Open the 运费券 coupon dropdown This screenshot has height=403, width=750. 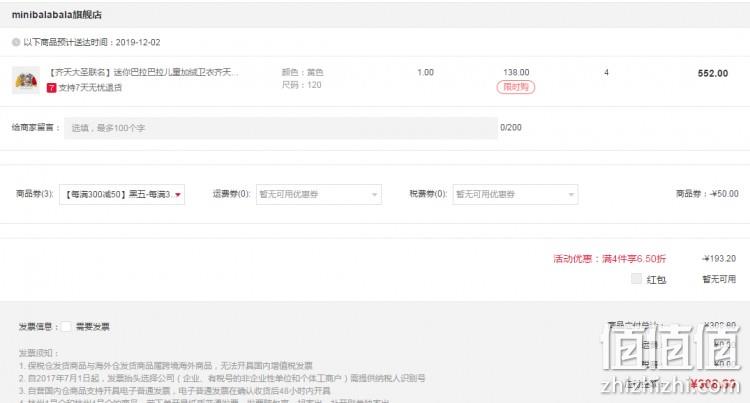[319, 195]
